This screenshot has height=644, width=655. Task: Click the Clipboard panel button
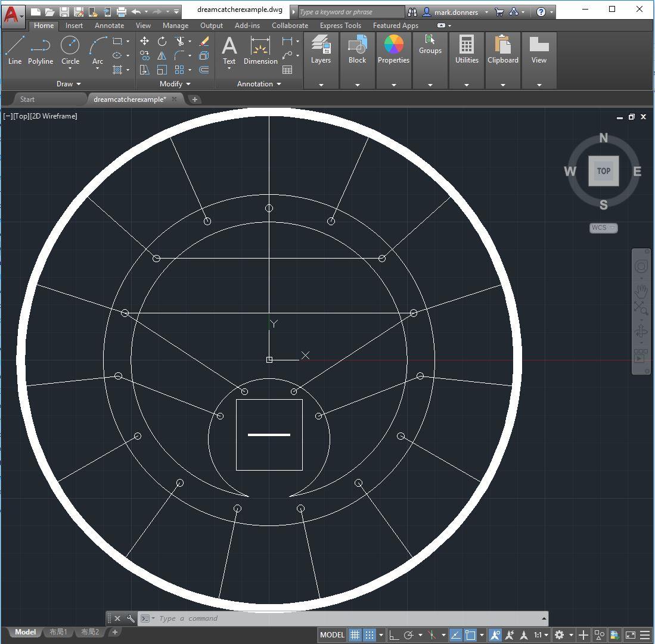click(x=503, y=49)
